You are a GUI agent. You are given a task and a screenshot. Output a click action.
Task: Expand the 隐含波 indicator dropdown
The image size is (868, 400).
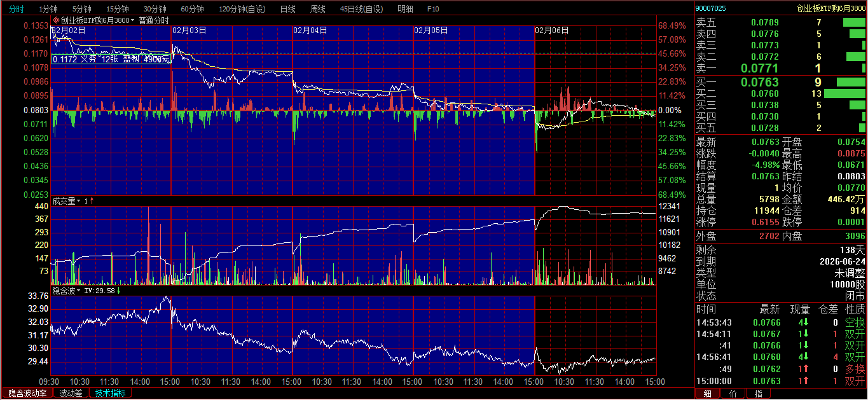tap(79, 291)
